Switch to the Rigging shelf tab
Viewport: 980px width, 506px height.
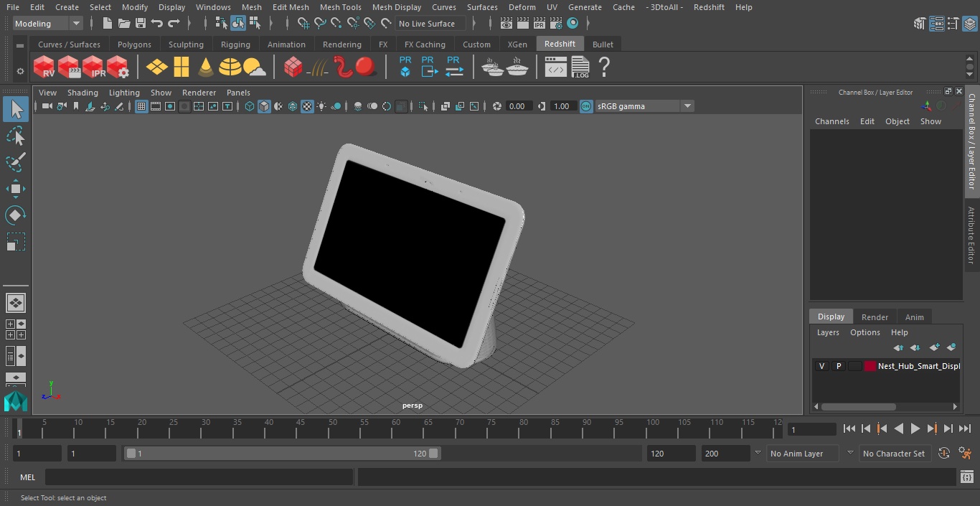[x=235, y=44]
